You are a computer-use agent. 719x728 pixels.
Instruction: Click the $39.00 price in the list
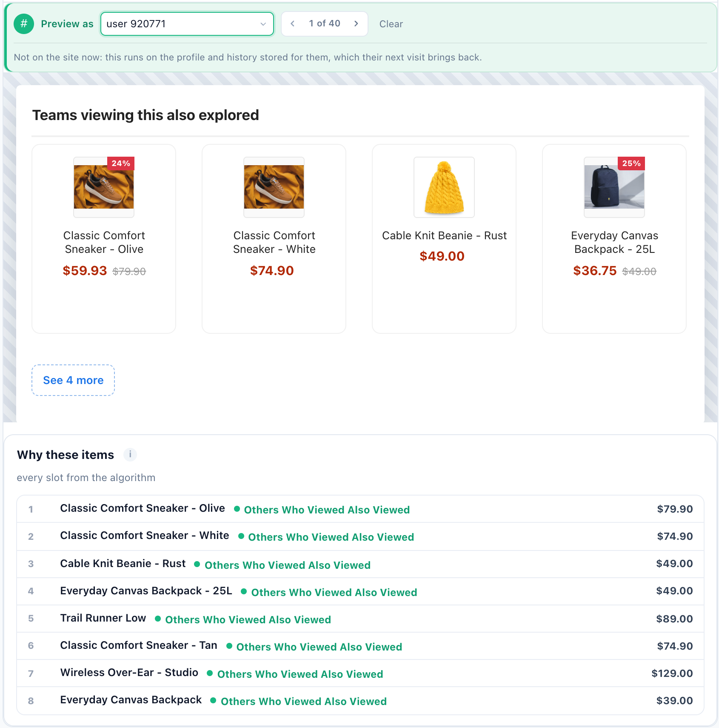point(674,701)
